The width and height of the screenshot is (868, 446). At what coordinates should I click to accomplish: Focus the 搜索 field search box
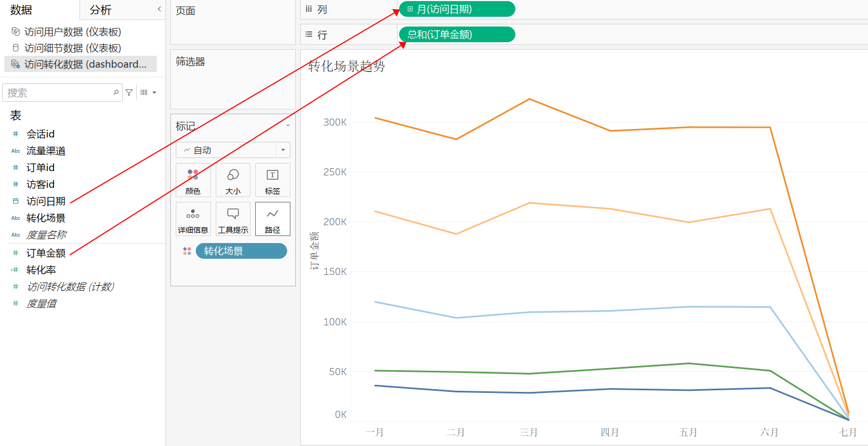tap(62, 93)
